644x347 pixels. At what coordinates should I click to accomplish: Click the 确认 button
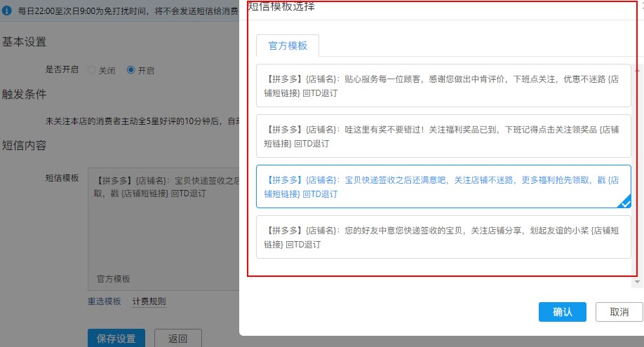coord(562,312)
